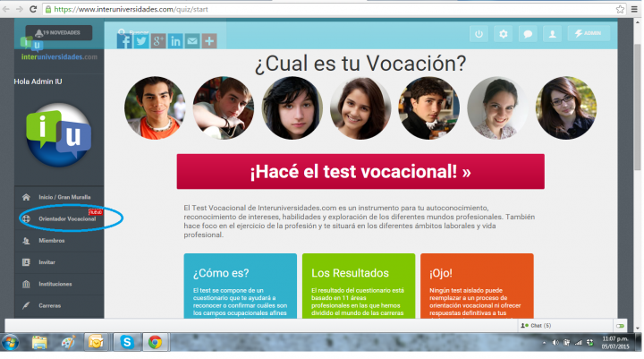Click the Los Resultados green card
The width and height of the screenshot is (644, 359).
point(359,286)
